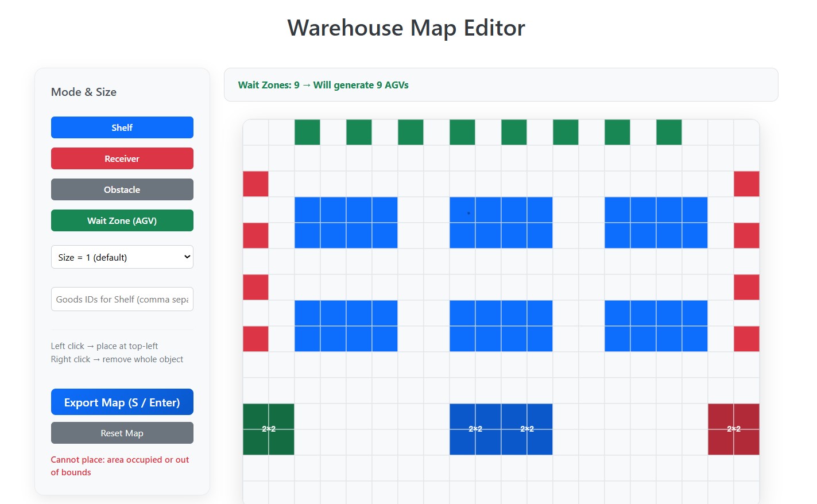
Task: Click the Warehouse Map Editor title
Action: point(405,28)
